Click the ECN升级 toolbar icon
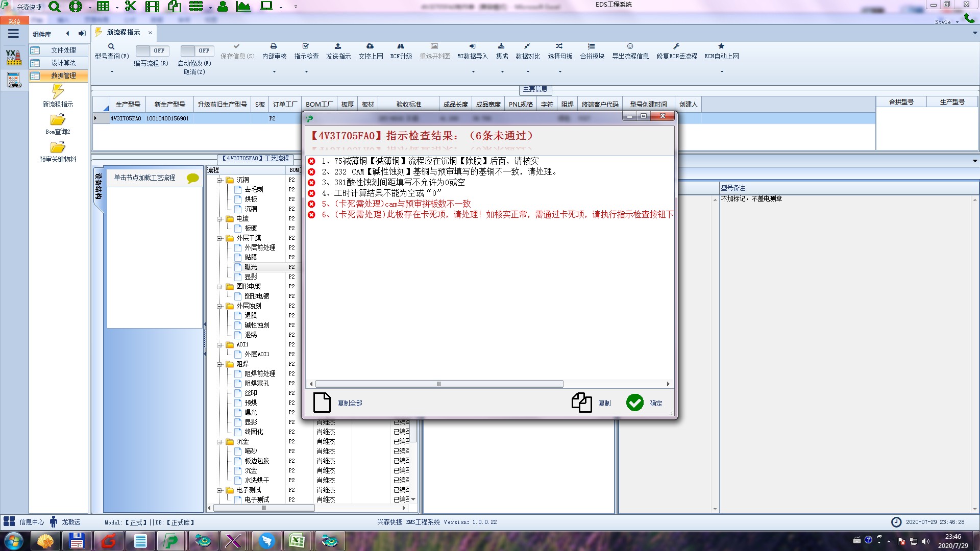 pos(401,46)
